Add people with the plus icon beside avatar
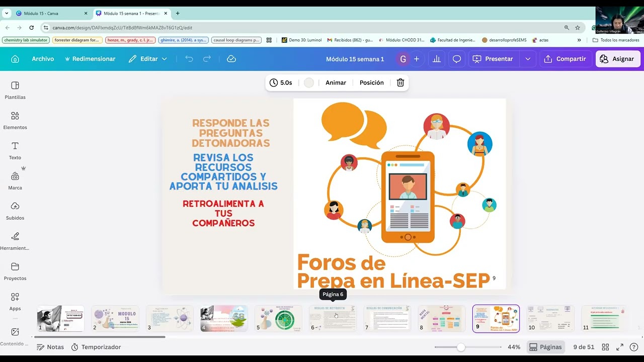 coord(416,59)
